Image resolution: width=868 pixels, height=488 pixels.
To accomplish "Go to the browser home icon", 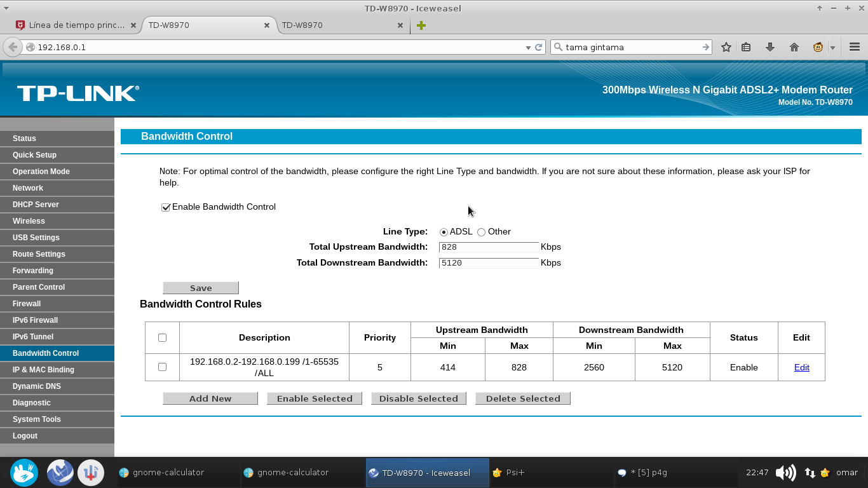I will click(x=794, y=47).
